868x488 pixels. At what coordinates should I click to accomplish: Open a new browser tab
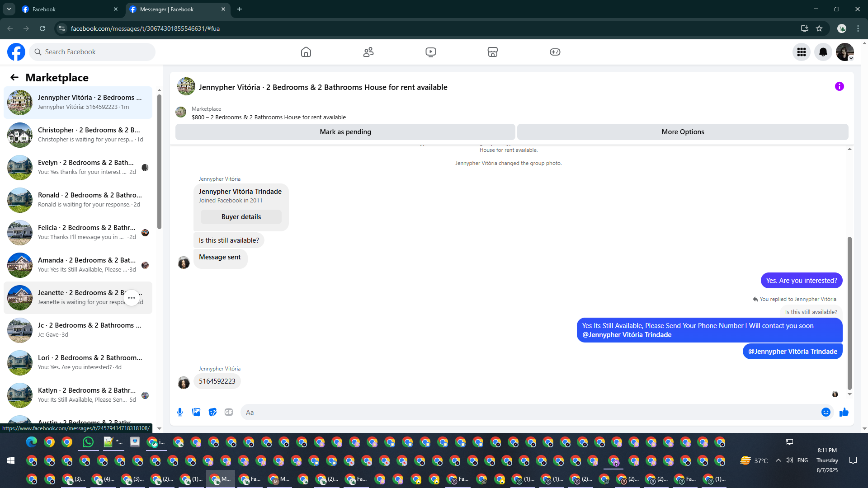pos(240,9)
